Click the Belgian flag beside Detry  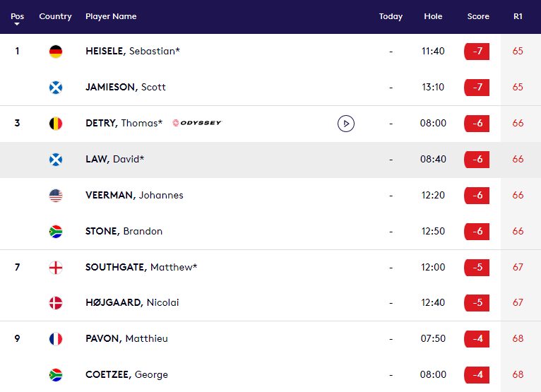point(56,124)
